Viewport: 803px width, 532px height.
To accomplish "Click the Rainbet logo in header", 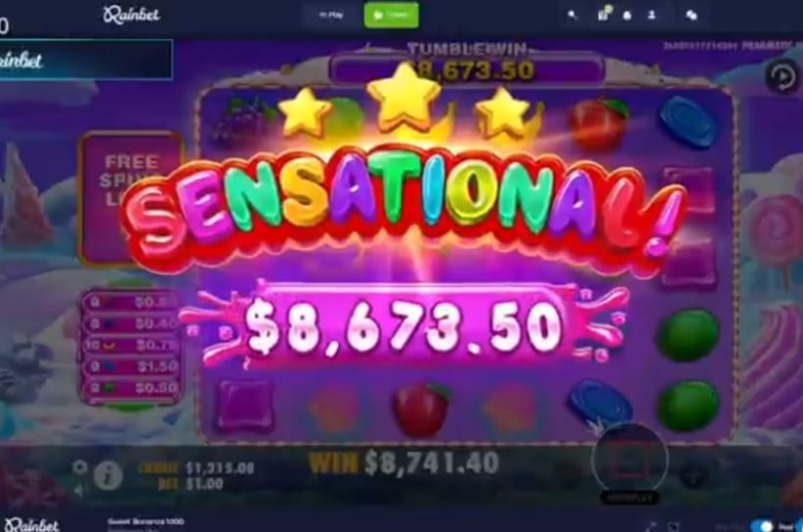I will (x=131, y=15).
